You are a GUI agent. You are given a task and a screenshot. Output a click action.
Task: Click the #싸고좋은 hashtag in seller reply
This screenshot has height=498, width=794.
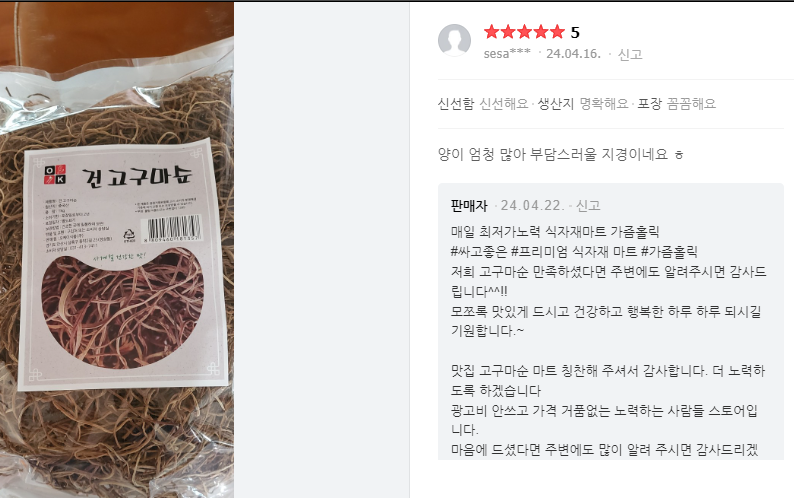click(x=479, y=252)
